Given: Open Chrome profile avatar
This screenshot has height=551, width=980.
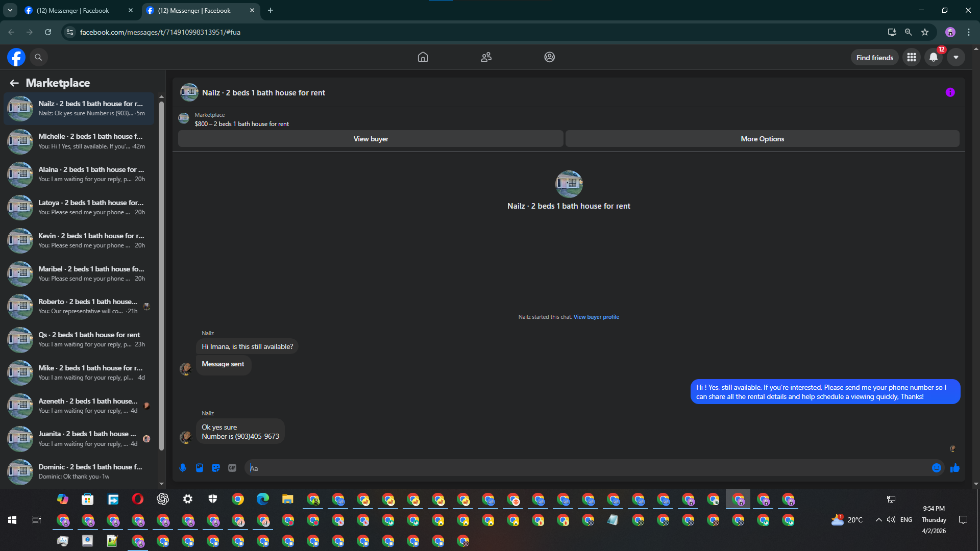Looking at the screenshot, I should 950,32.
